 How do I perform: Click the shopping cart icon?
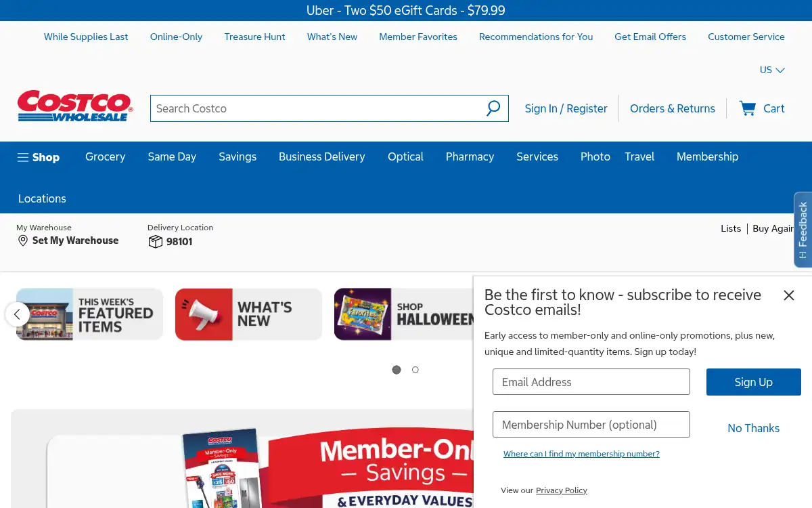coord(748,108)
